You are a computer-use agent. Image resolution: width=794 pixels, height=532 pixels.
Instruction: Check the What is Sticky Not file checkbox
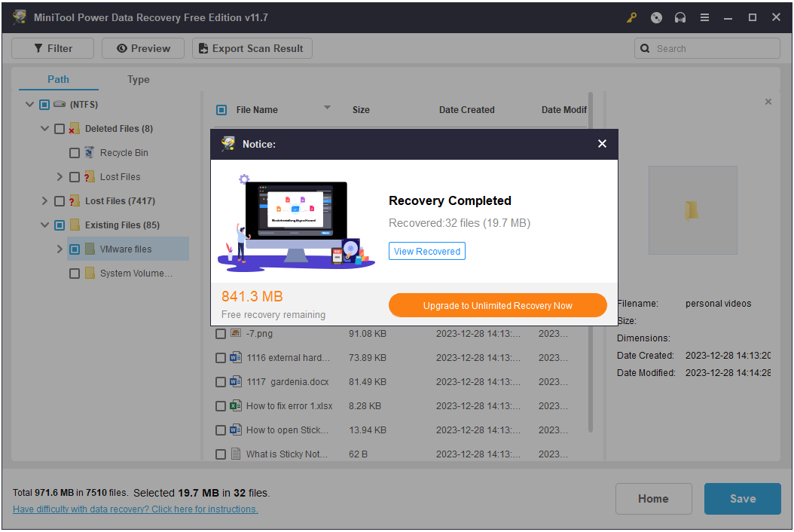click(x=220, y=454)
